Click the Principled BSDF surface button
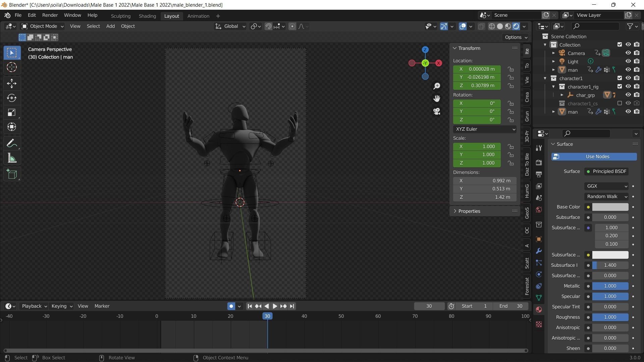 click(x=606, y=171)
